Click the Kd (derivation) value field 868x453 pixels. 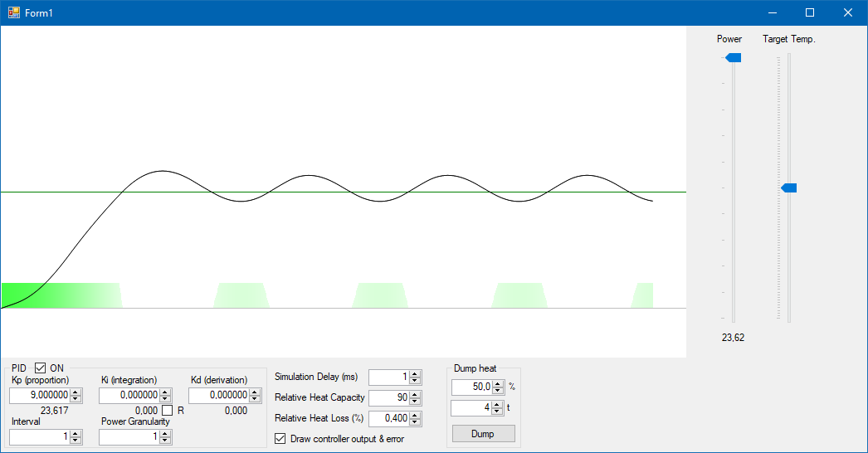pyautogui.click(x=219, y=395)
